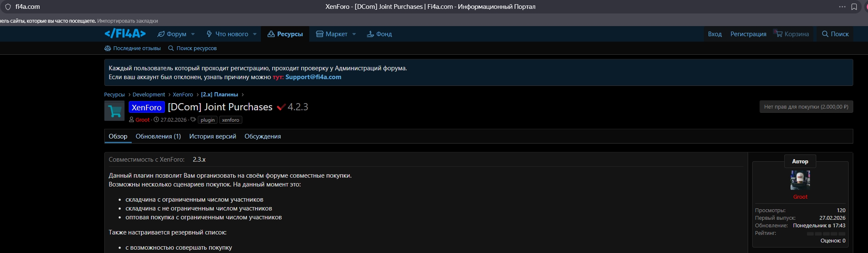Click the fi4a.com address bar

tap(28, 7)
